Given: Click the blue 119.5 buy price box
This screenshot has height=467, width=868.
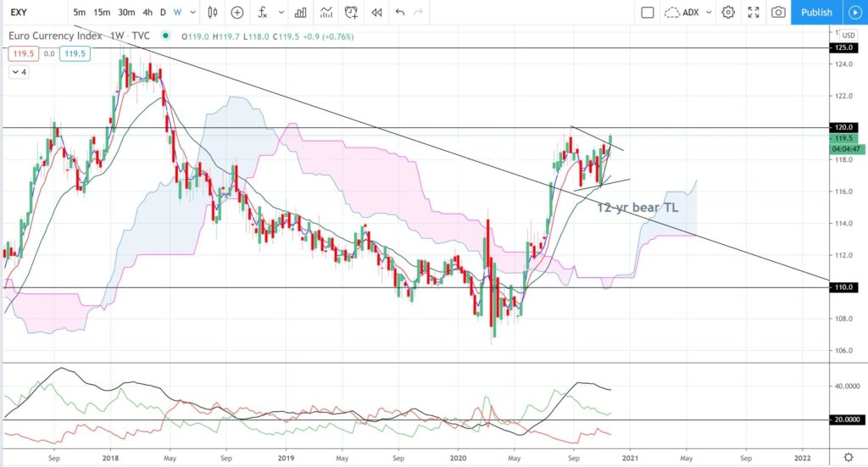Looking at the screenshot, I should click(x=75, y=53).
